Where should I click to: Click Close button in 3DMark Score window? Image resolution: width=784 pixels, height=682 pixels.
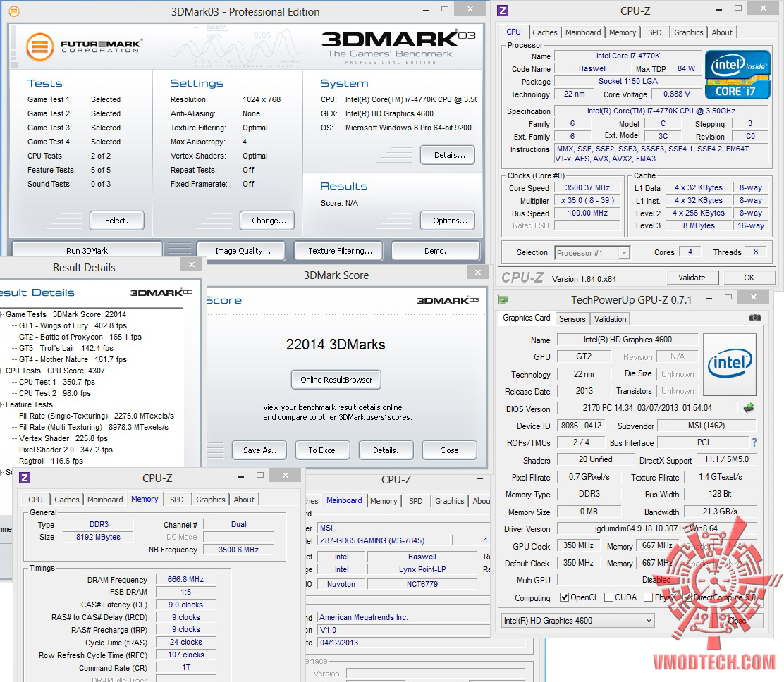click(450, 450)
